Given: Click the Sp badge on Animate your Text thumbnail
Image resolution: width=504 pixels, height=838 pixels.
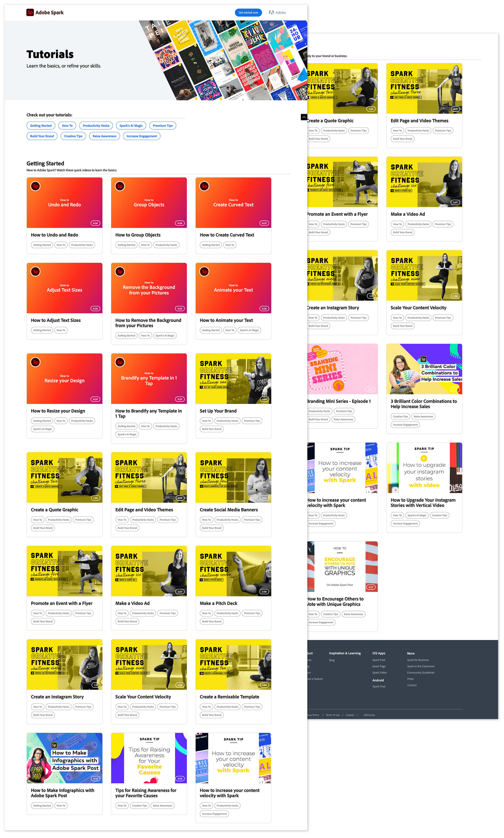Looking at the screenshot, I should [x=204, y=271].
